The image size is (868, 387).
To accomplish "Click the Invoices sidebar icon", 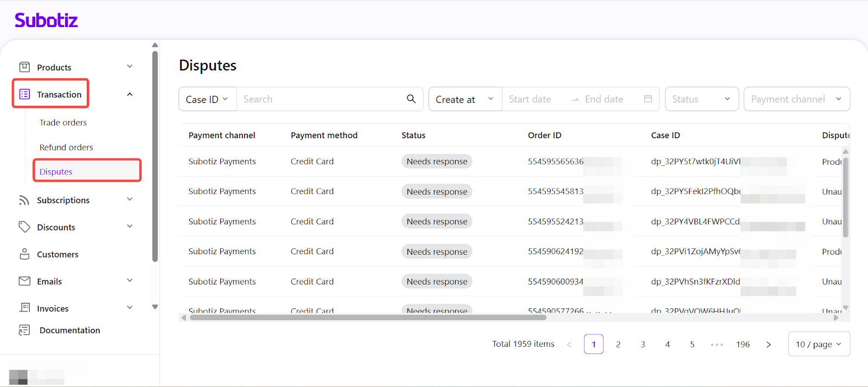I will pyautogui.click(x=24, y=308).
